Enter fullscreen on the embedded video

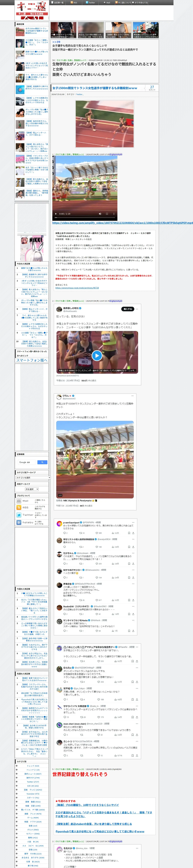[107, 214]
